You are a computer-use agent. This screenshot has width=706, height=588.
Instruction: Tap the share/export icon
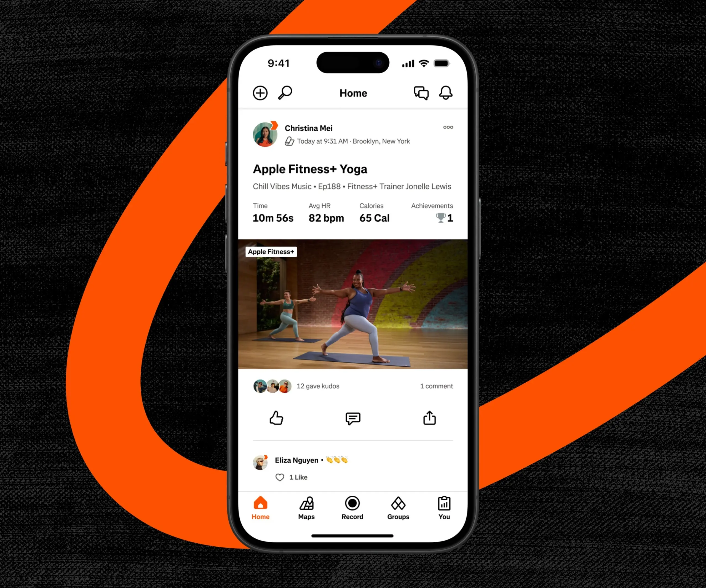(x=430, y=418)
